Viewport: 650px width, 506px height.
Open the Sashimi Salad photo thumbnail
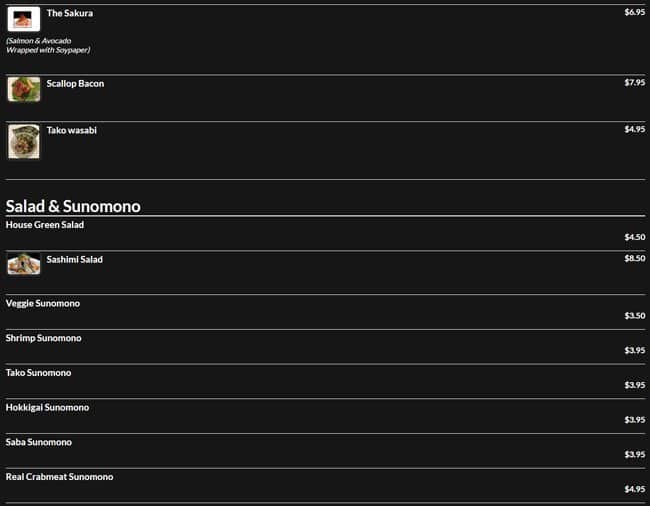click(x=23, y=264)
